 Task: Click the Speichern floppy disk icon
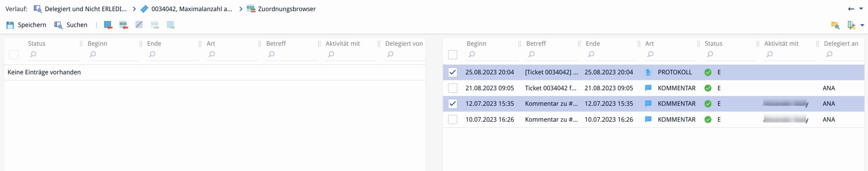point(10,25)
